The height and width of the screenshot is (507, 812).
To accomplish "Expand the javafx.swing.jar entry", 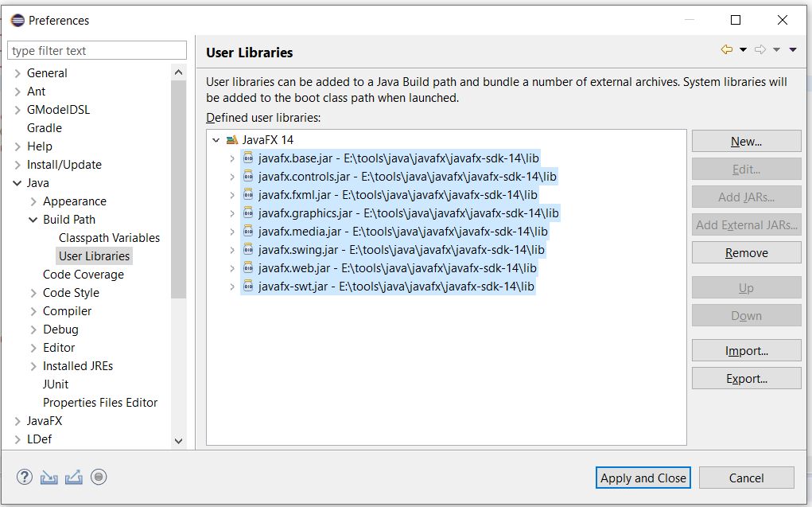I will coord(232,250).
